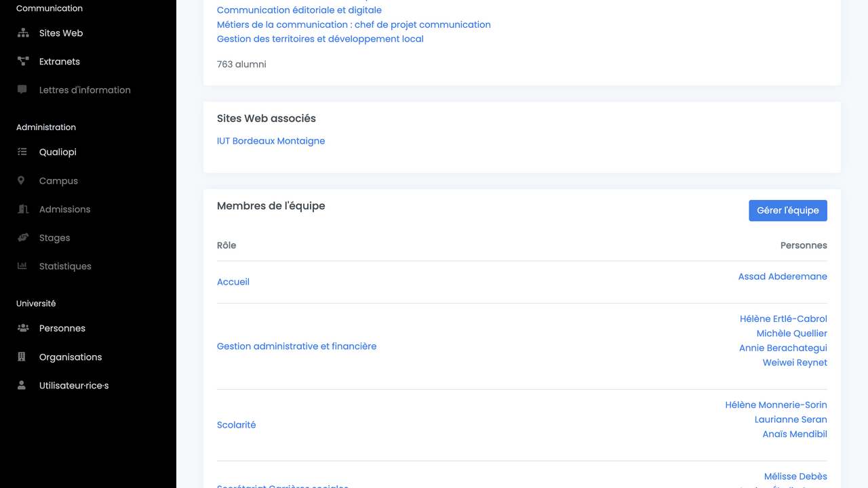The height and width of the screenshot is (488, 868).
Task: Click the Stages handshake icon
Action: pos(23,238)
